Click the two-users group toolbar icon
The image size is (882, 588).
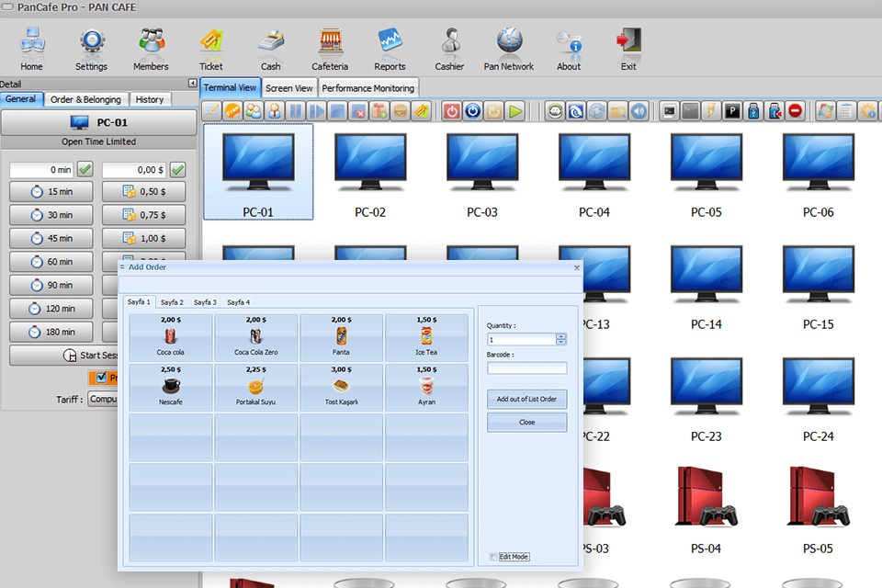point(254,111)
